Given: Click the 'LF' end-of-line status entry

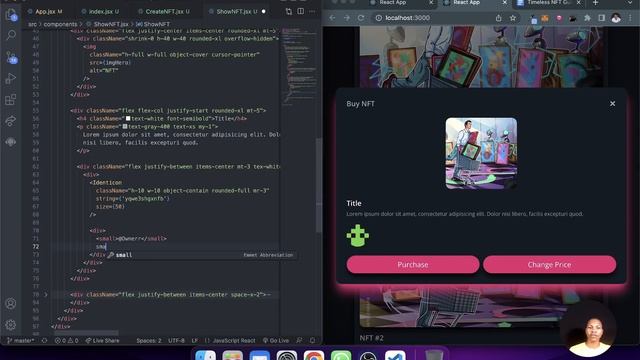Looking at the screenshot, I should point(195,340).
